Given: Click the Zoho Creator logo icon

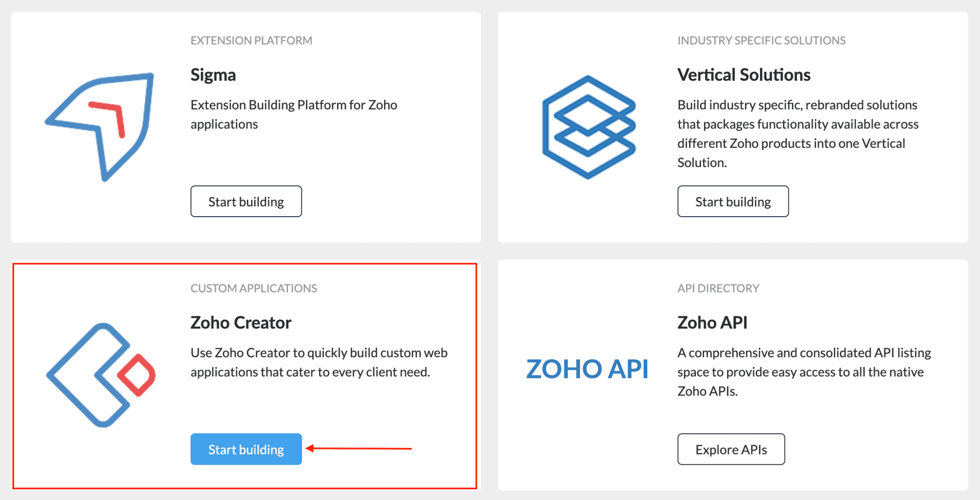Looking at the screenshot, I should click(x=101, y=375).
